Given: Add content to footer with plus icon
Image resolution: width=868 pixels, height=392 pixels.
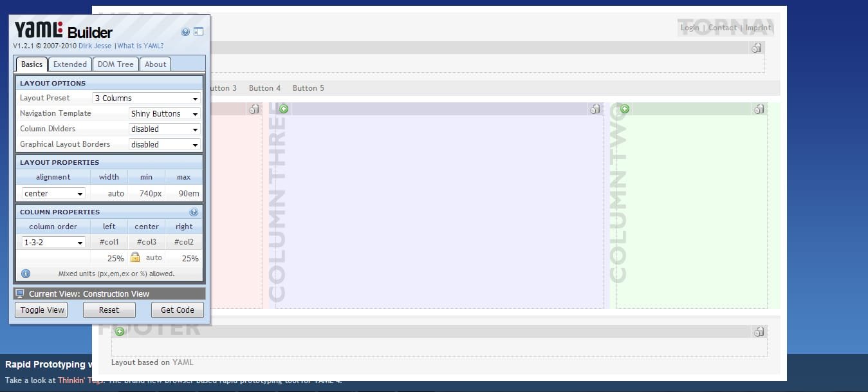Looking at the screenshot, I should tap(120, 331).
